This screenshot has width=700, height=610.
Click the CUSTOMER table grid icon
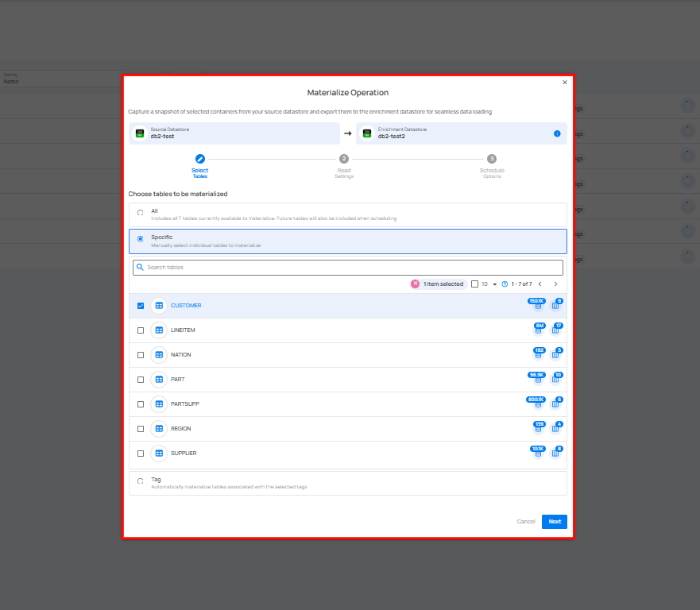point(158,305)
